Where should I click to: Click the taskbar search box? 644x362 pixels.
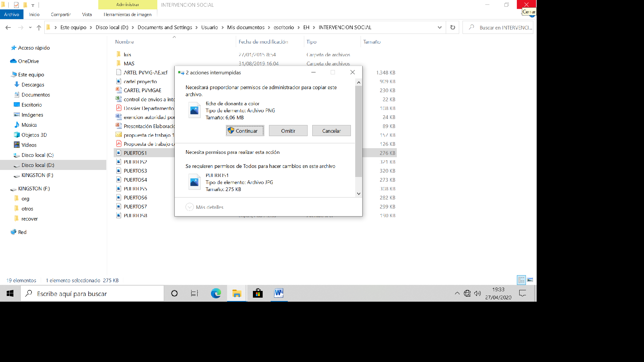coord(92,294)
